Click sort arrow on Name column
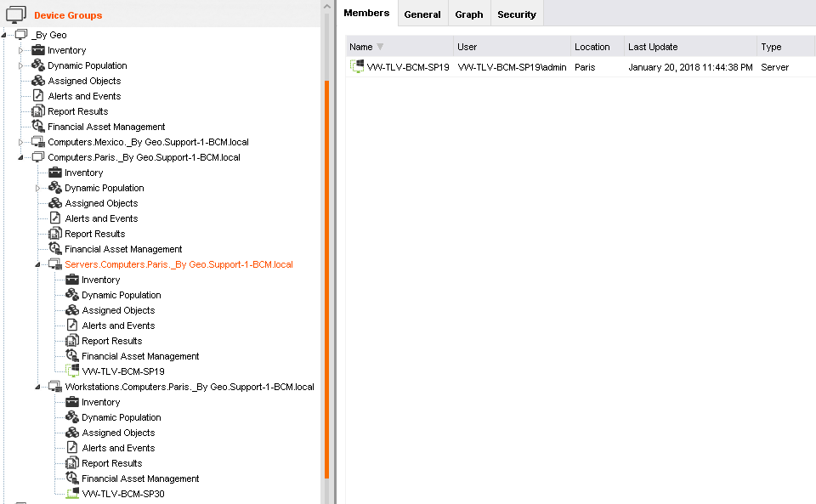816x504 pixels. tap(380, 47)
